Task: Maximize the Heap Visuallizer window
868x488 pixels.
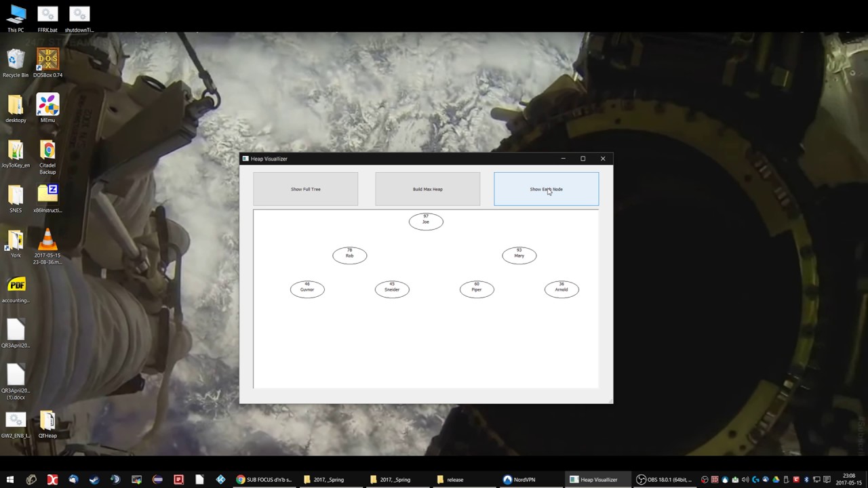Action: click(x=583, y=159)
